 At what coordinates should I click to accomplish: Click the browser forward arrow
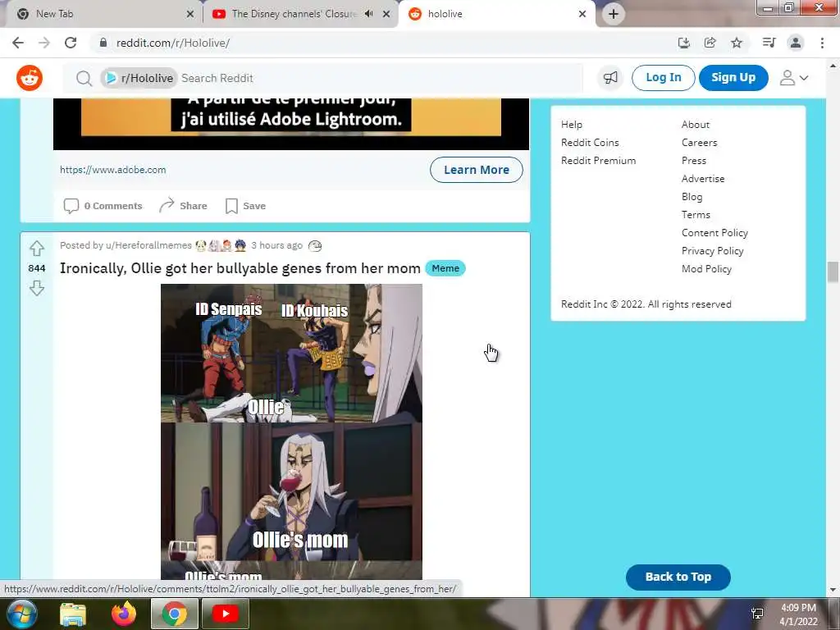point(44,43)
